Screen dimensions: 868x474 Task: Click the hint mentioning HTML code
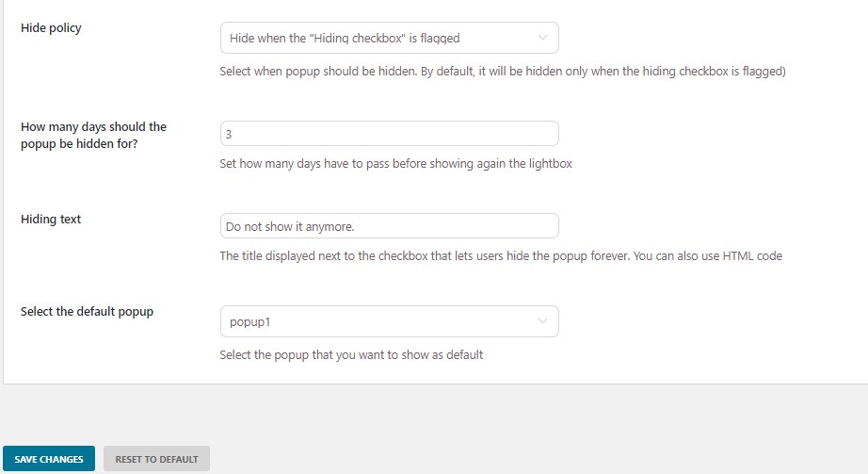(501, 256)
